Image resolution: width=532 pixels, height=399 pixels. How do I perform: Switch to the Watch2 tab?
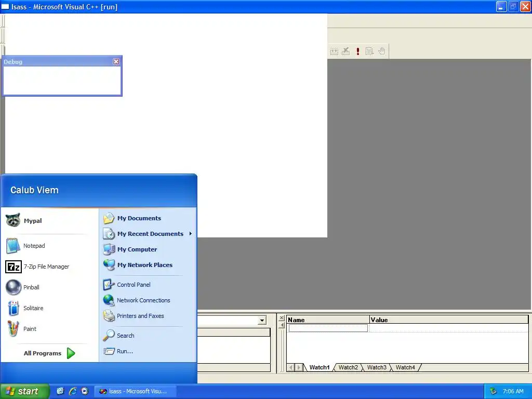click(348, 367)
